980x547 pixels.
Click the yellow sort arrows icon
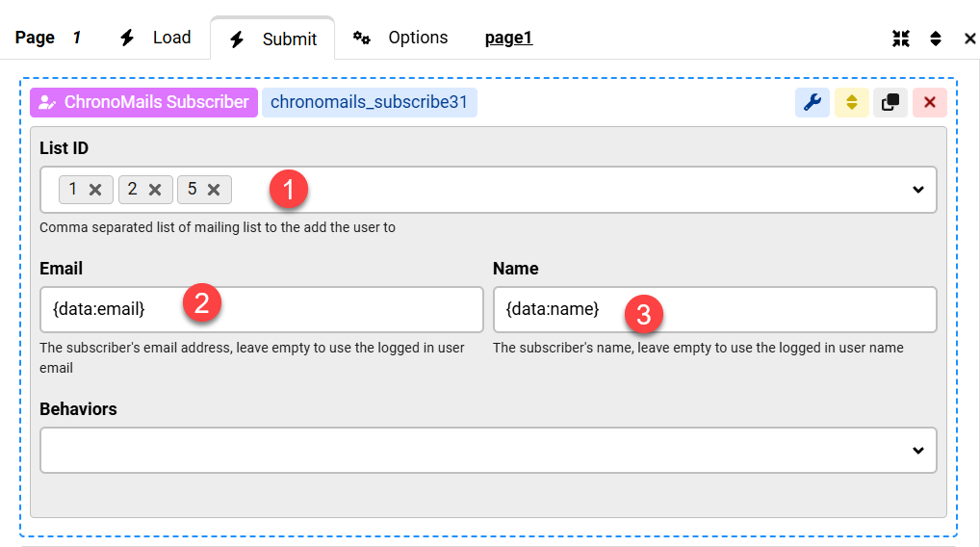point(851,102)
